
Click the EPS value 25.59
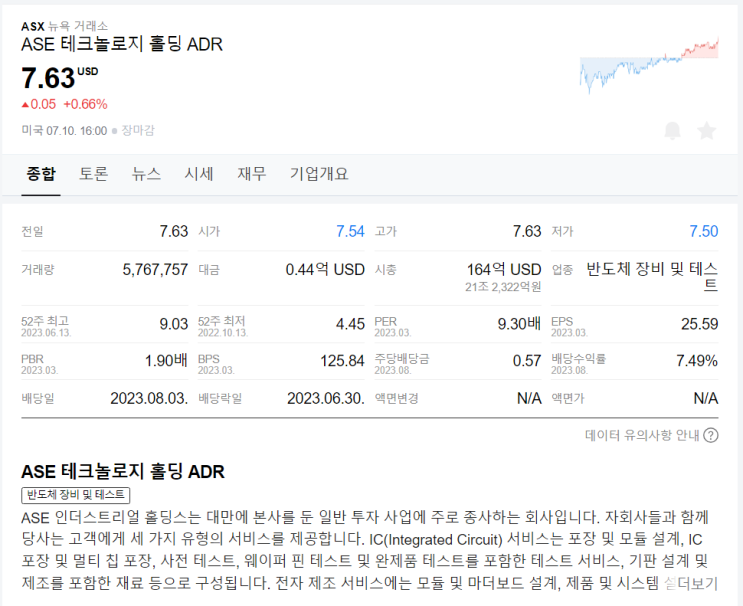(x=699, y=324)
